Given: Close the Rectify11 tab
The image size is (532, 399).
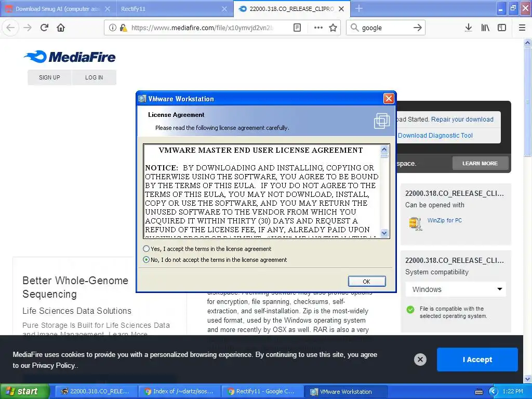Looking at the screenshot, I should click(224, 9).
